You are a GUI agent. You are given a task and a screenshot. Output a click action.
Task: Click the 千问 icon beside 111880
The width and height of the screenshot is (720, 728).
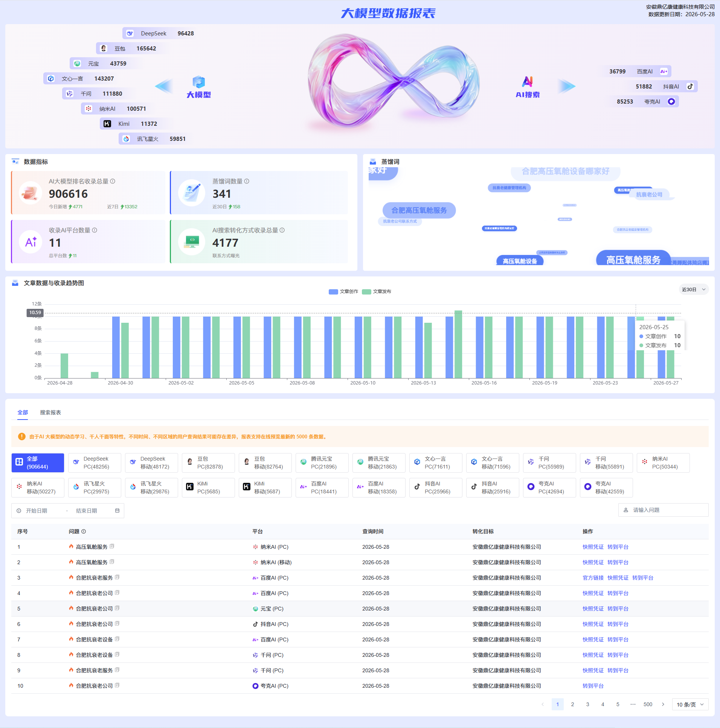[70, 94]
